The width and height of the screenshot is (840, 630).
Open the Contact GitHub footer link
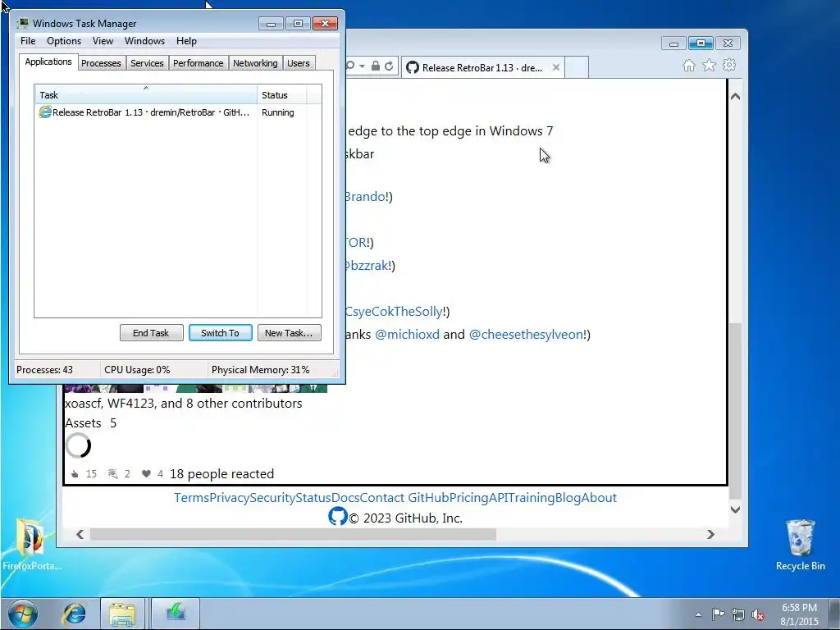point(404,498)
